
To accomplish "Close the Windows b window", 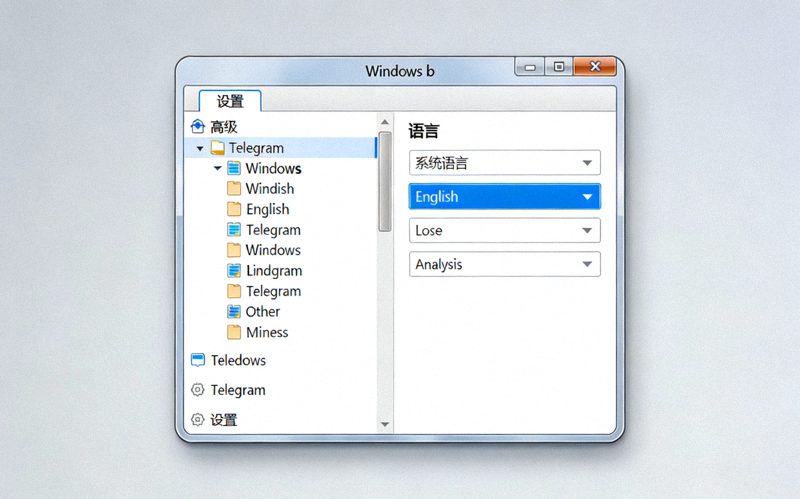I will (595, 66).
